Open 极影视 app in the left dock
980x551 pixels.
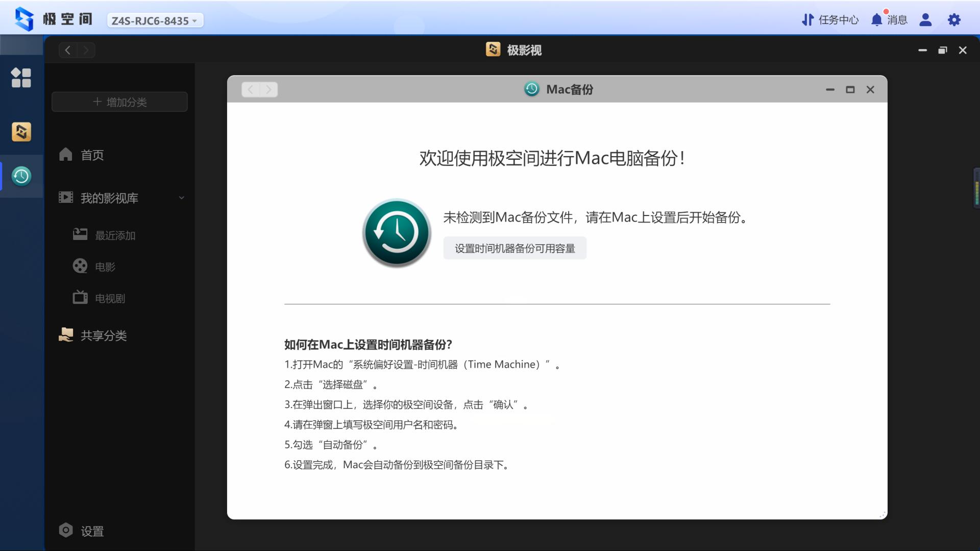pos(21,132)
